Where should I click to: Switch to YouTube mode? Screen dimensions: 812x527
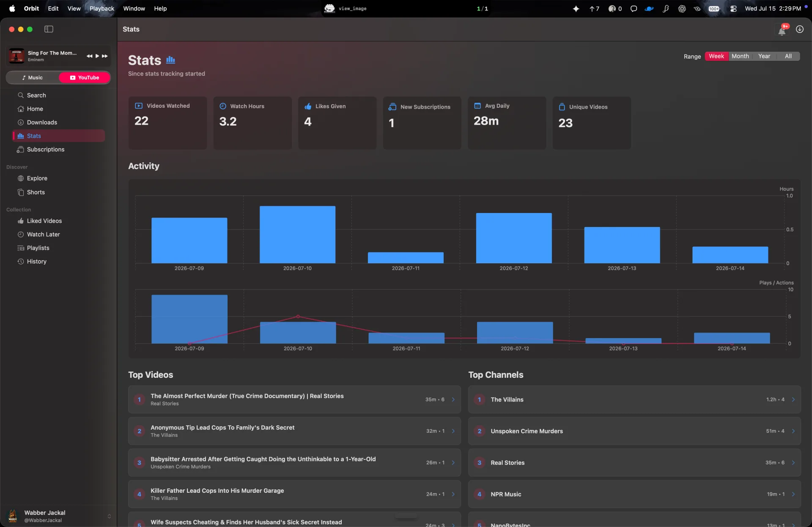pyautogui.click(x=85, y=78)
